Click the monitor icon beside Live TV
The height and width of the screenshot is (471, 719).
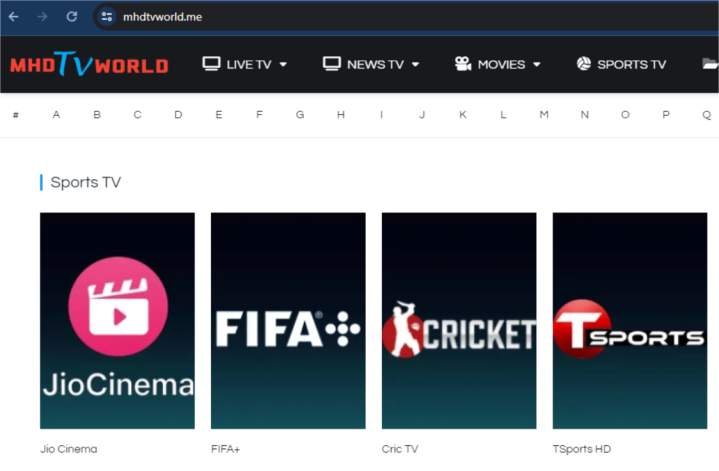(211, 64)
